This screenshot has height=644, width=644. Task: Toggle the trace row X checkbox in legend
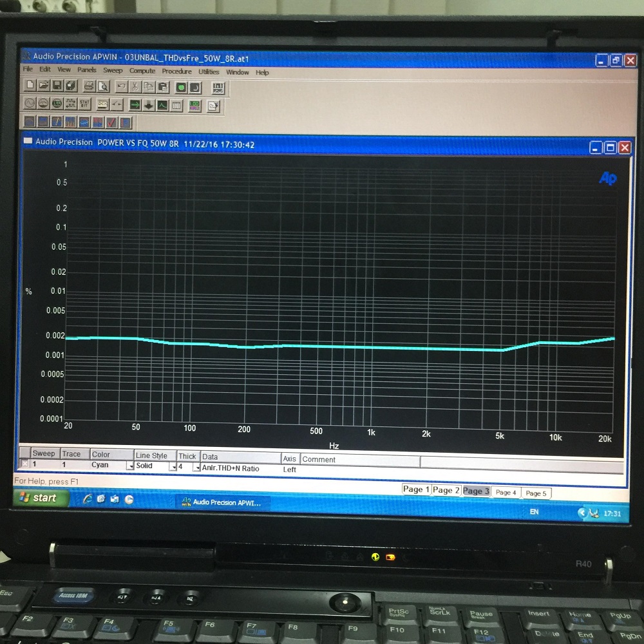(x=24, y=464)
